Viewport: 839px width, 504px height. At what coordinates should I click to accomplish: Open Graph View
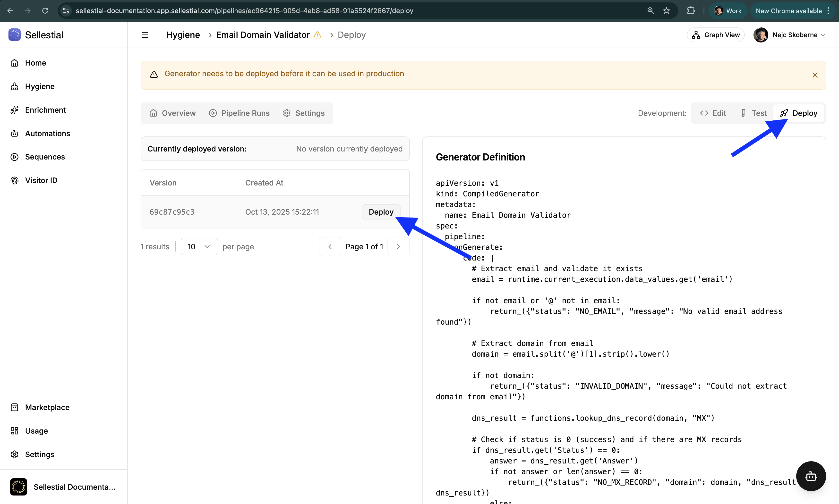(x=716, y=35)
